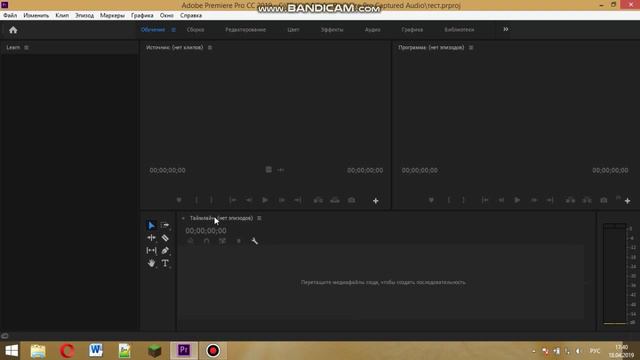Play the Program monitor sequence

[517, 200]
